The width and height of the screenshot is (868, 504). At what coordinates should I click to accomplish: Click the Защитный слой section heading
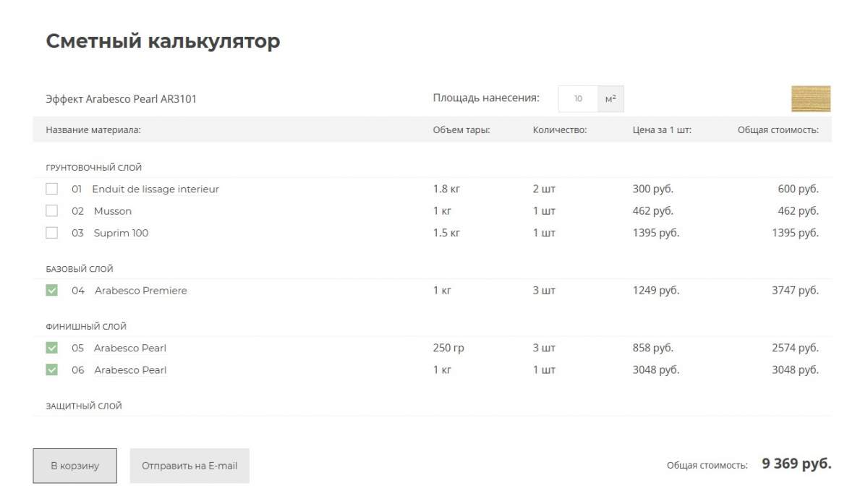[84, 406]
